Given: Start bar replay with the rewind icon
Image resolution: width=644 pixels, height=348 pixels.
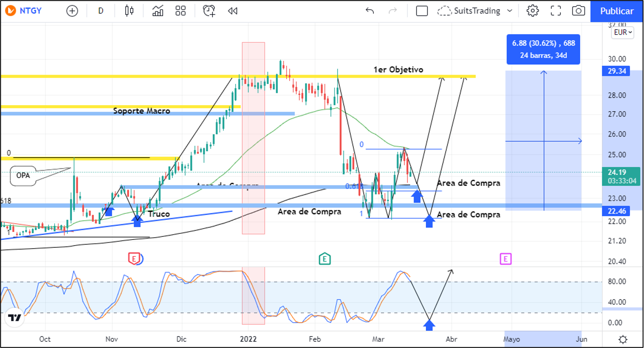Looking at the screenshot, I should point(233,11).
